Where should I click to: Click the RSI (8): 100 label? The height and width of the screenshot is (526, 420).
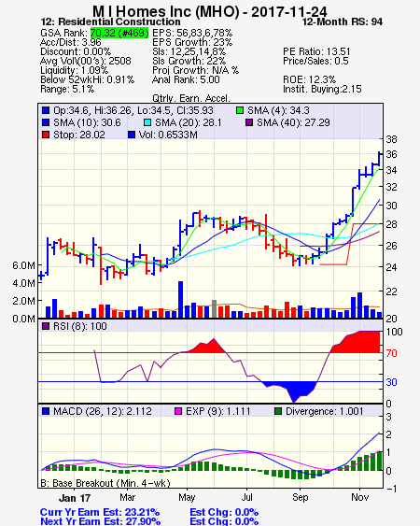pos(79,326)
